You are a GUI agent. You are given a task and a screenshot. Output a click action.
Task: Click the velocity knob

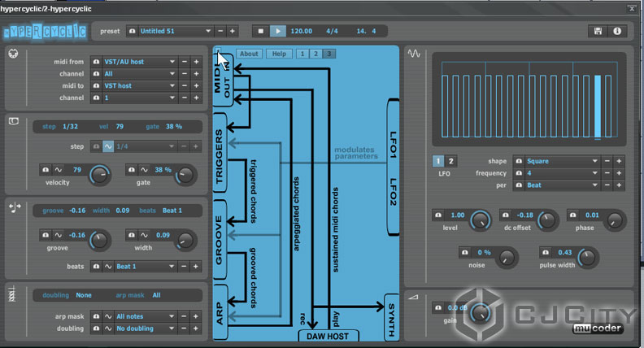point(100,175)
